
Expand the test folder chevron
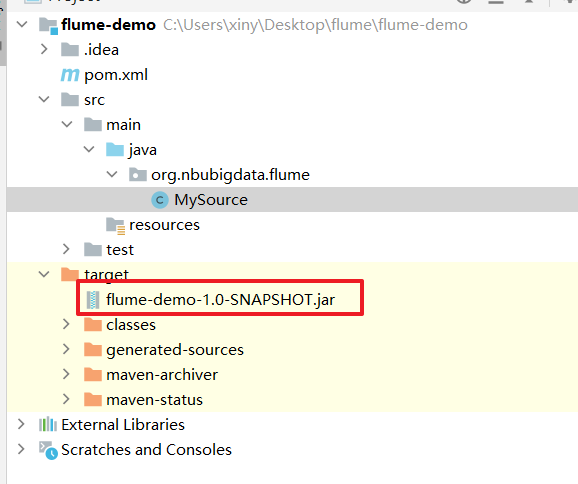[x=66, y=250]
